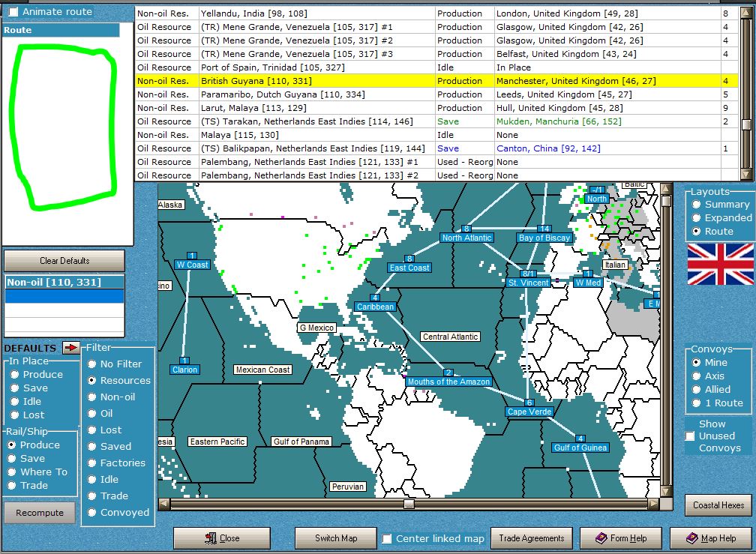Viewport: 756px width, 554px height.
Task: Click the Recompute button
Action: point(40,513)
